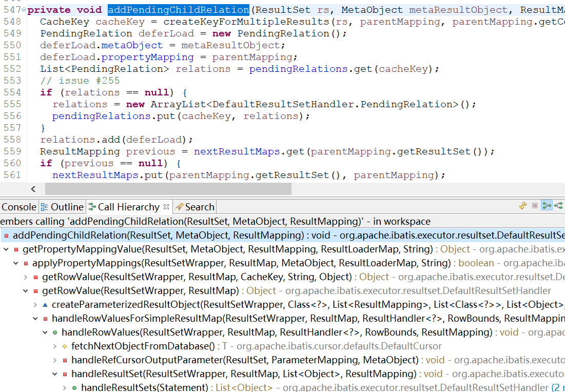Click the editor horizontal scrollbar left arrow
The height and width of the screenshot is (392, 565).
33,189
